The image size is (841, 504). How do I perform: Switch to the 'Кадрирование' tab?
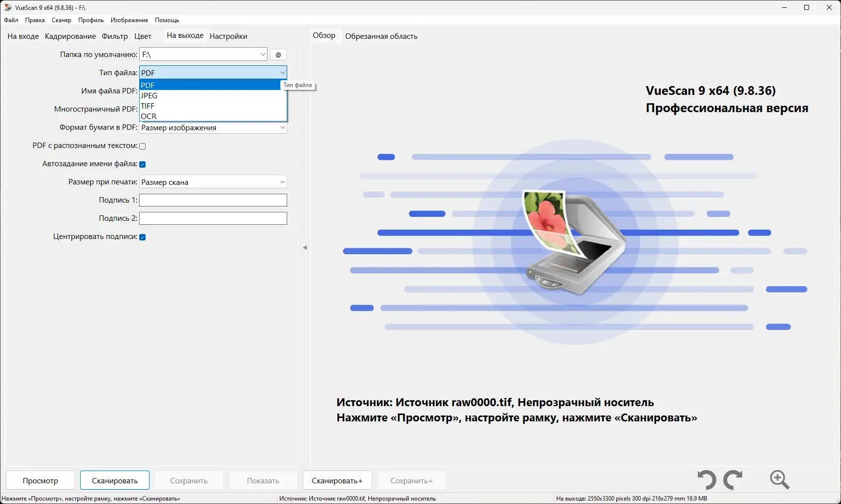pyautogui.click(x=70, y=36)
